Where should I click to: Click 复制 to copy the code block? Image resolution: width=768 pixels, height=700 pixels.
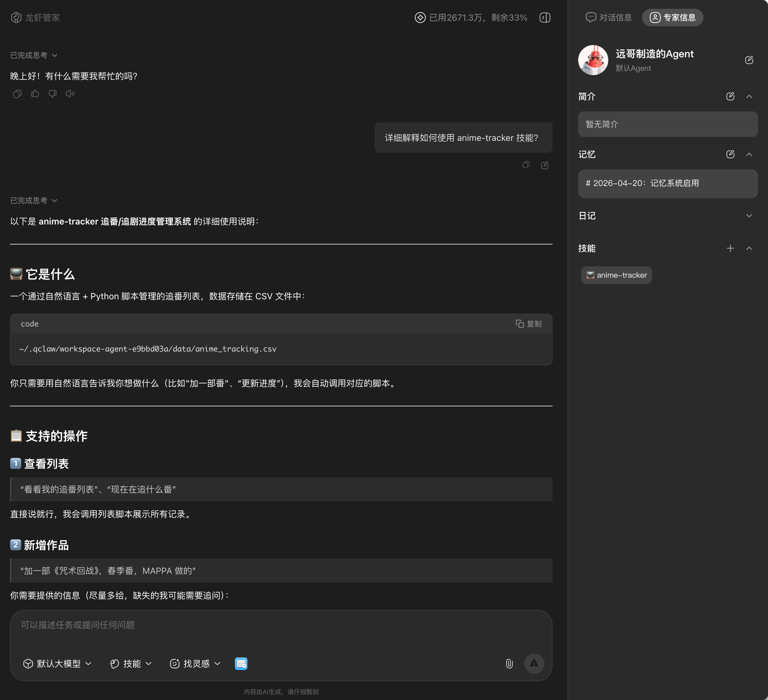click(528, 324)
